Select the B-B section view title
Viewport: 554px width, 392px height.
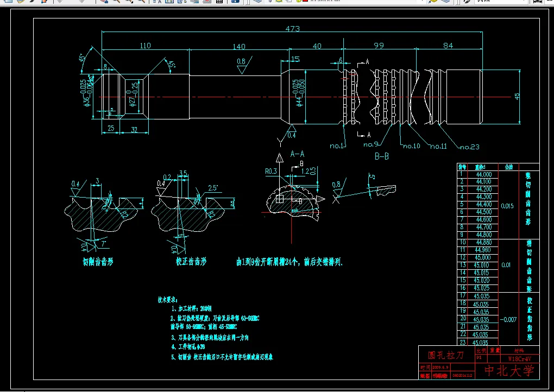[382, 156]
